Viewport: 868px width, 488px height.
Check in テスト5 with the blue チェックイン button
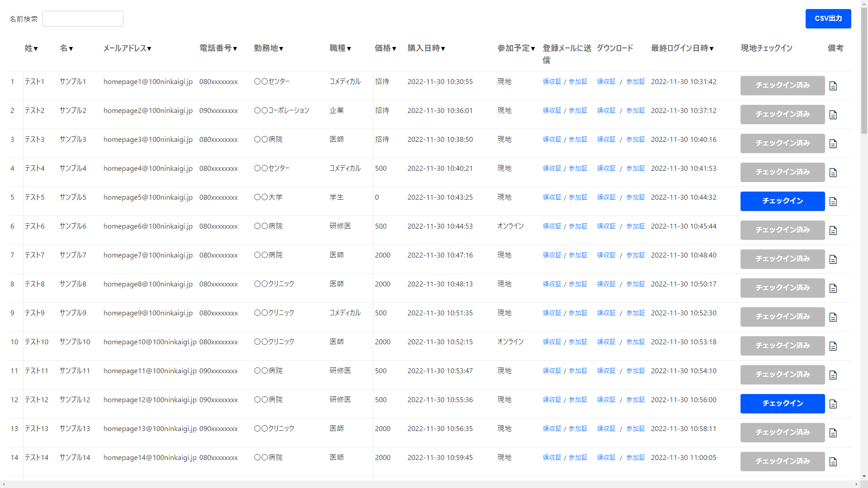coord(782,201)
